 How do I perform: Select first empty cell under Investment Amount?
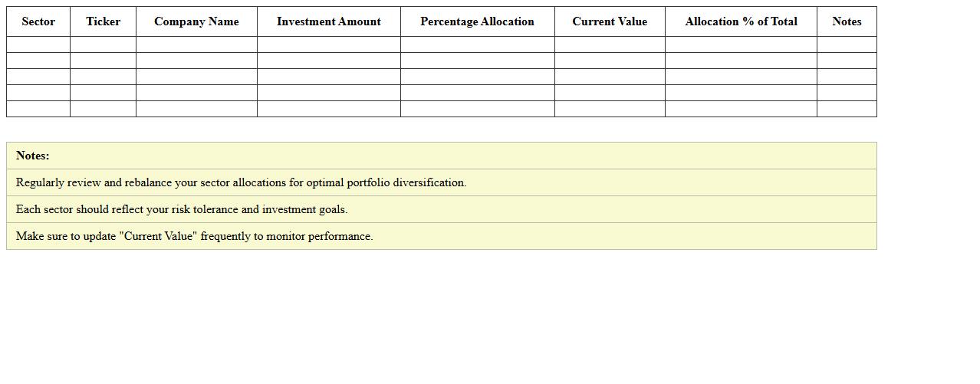point(329,44)
